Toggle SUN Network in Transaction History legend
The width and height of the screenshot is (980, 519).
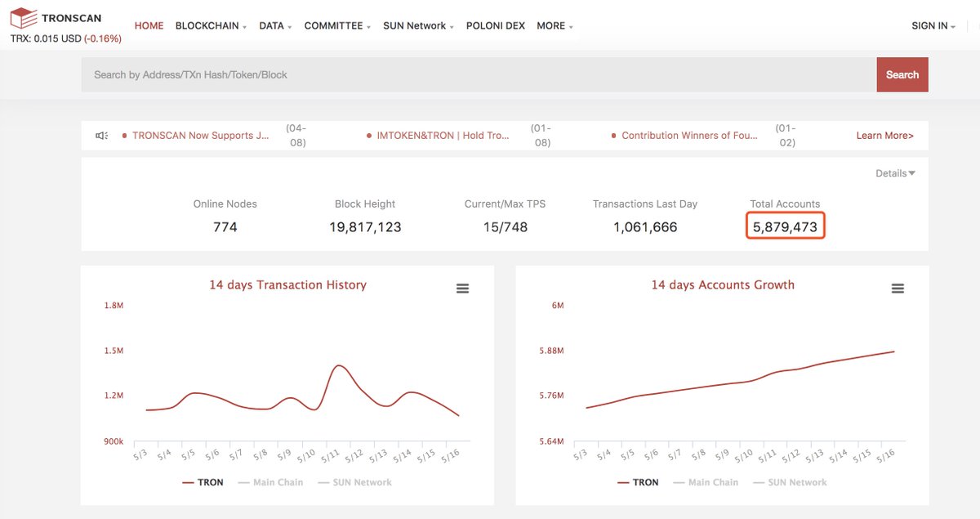354,482
